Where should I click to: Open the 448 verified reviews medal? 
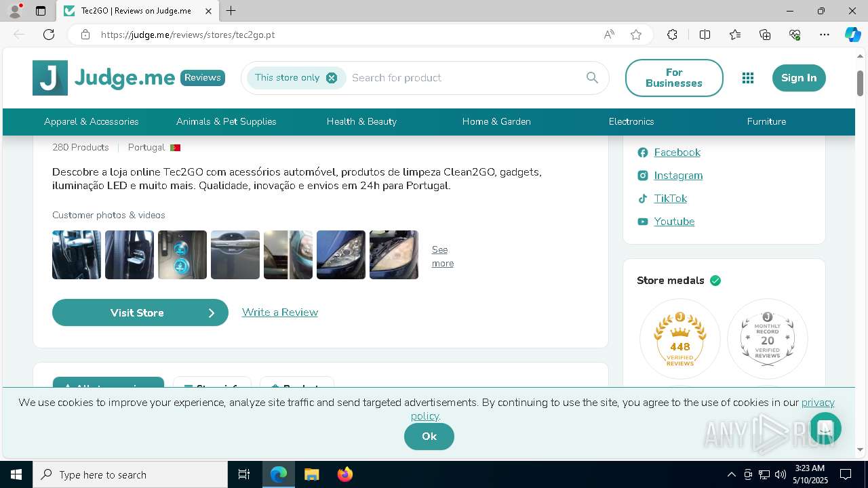(x=680, y=339)
